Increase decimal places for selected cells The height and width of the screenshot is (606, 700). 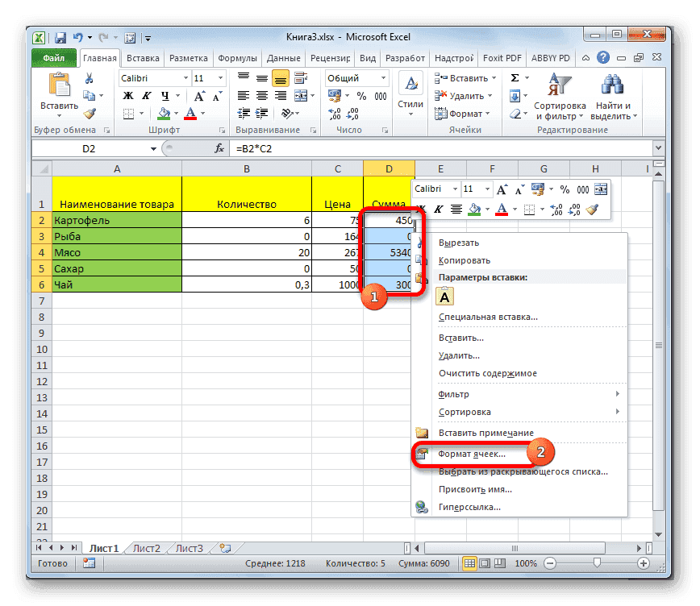point(334,113)
